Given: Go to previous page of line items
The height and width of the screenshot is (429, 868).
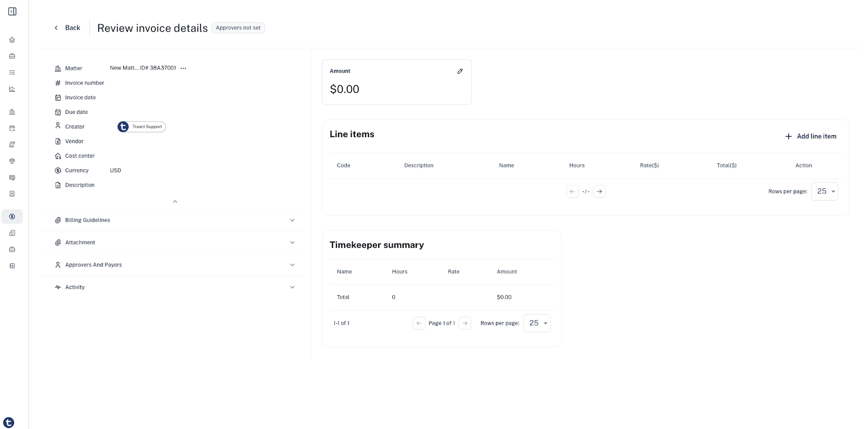Looking at the screenshot, I should [572, 191].
